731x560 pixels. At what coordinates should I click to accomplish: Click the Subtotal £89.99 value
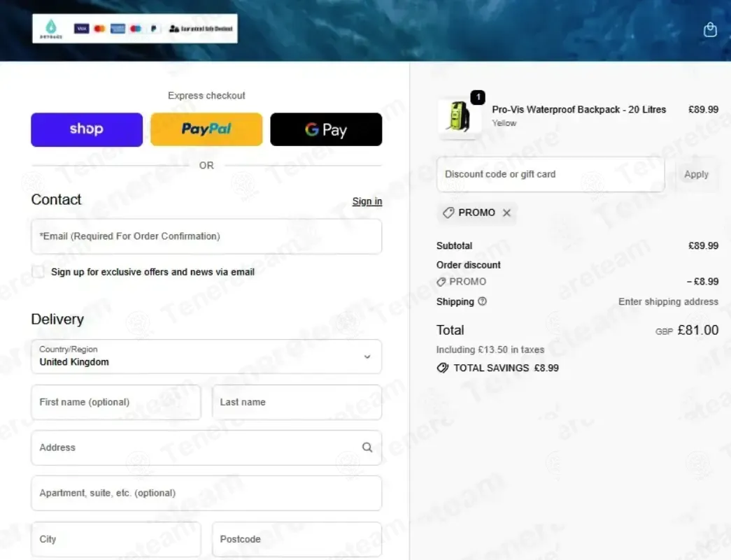click(x=703, y=245)
